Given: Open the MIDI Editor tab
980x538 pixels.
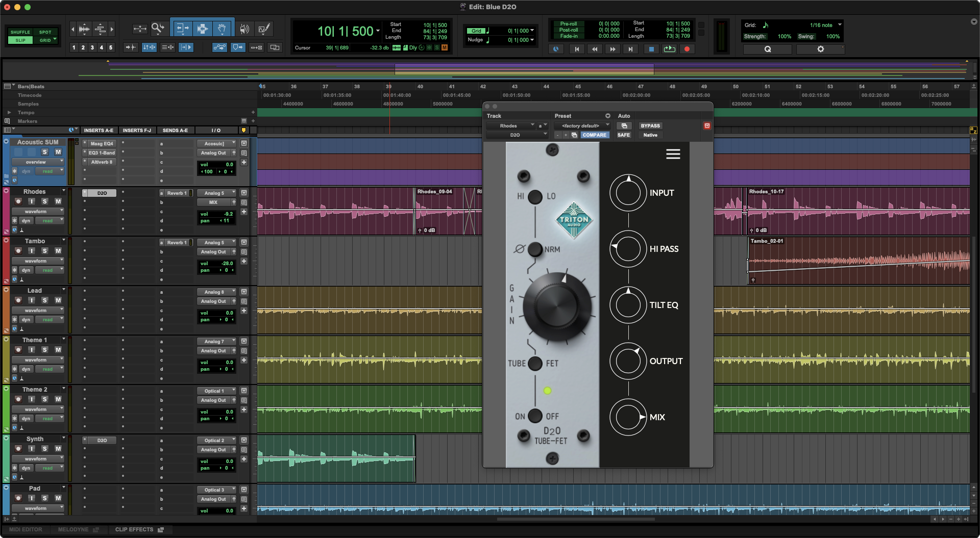Looking at the screenshot, I should click(26, 530).
